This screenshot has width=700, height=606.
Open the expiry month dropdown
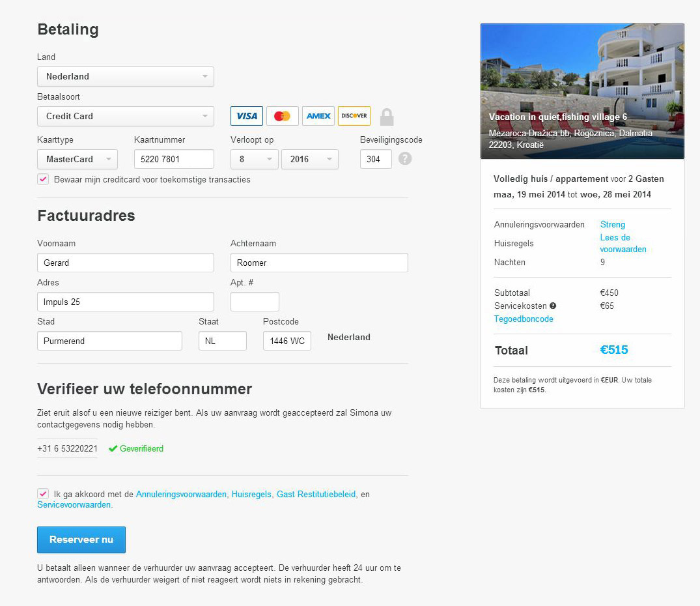coord(254,159)
